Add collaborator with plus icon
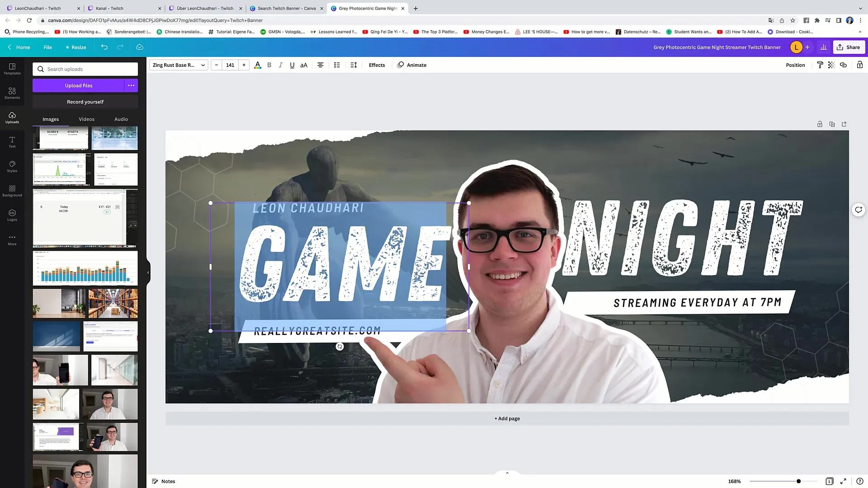Viewport: 868px width, 488px height. [807, 47]
